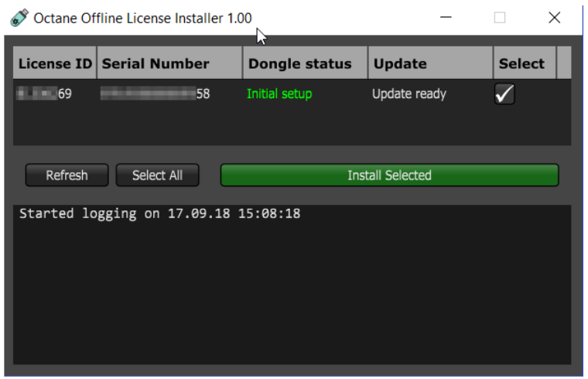Screen dimensions: 588x379
Task: Click the Octane Offline License Installer title text
Action: click(142, 18)
